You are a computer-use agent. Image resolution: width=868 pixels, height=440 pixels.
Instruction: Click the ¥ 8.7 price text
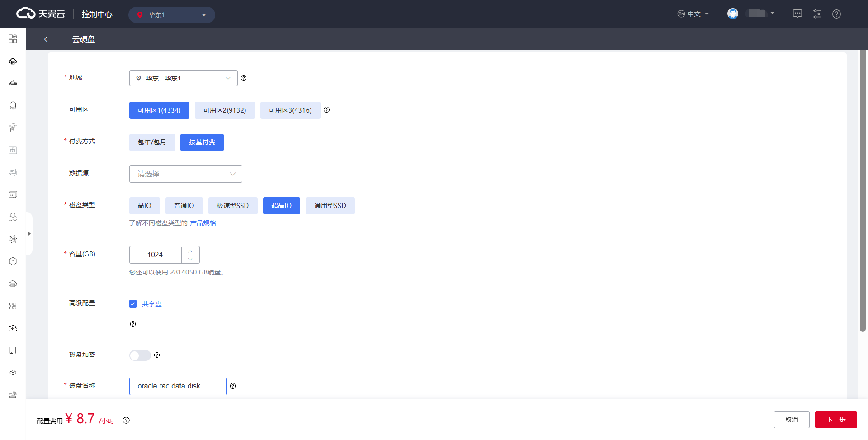[x=80, y=419]
